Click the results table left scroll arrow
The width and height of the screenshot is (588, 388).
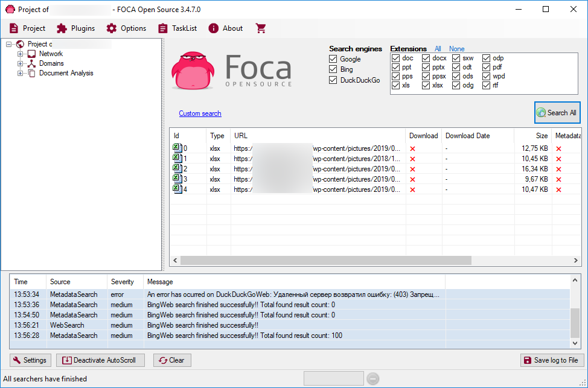[x=175, y=260]
